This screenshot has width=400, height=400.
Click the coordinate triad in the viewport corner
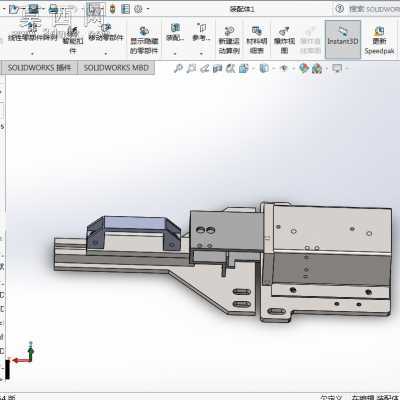click(23, 353)
